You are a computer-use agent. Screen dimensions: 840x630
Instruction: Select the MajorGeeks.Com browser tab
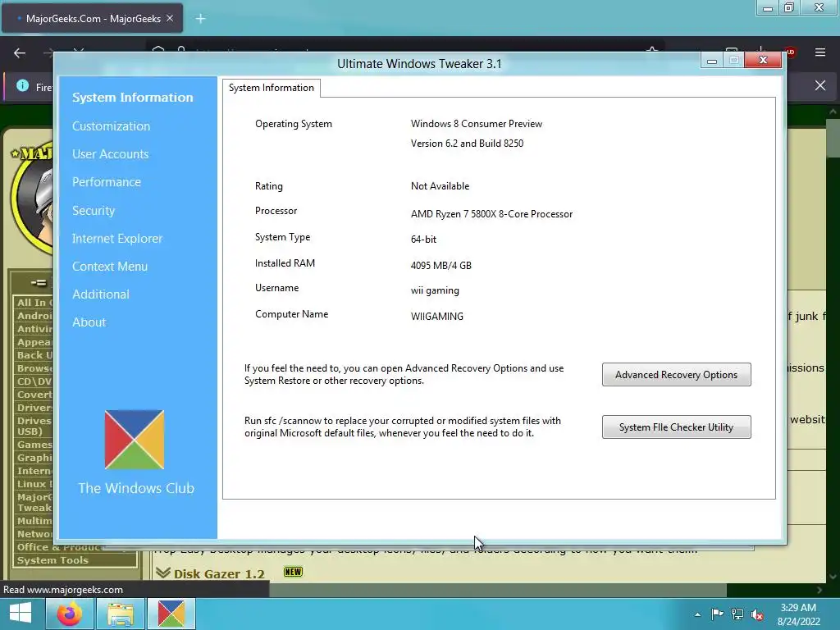(x=92, y=18)
